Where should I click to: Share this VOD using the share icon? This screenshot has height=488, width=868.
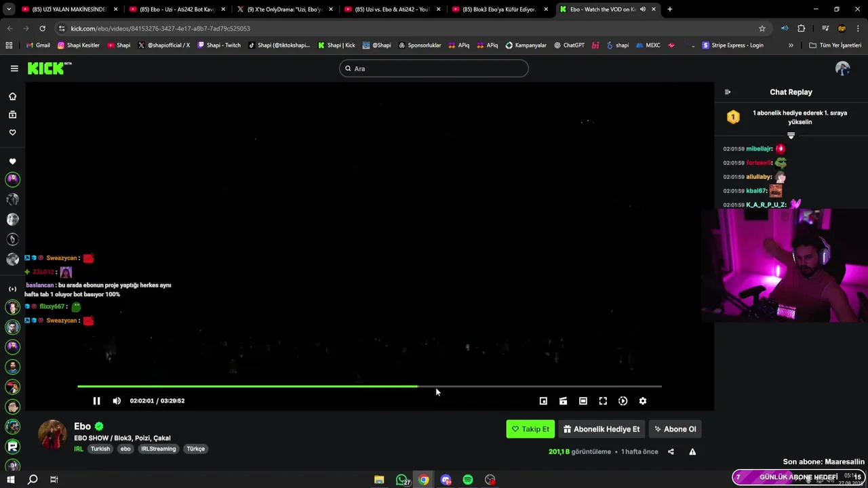(x=671, y=451)
